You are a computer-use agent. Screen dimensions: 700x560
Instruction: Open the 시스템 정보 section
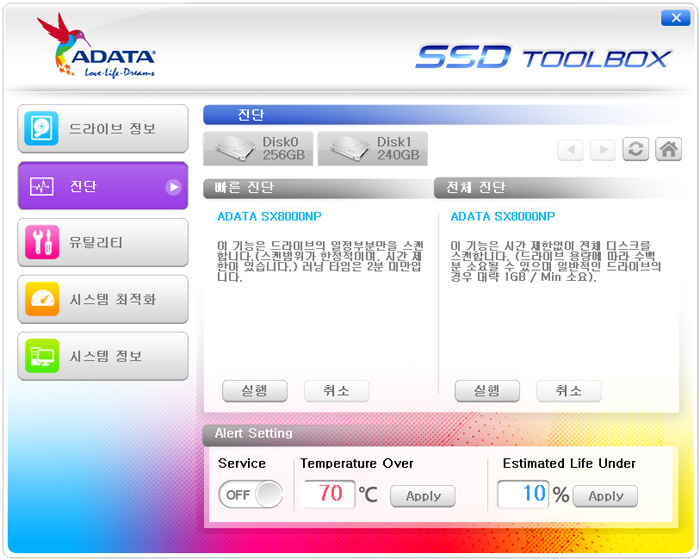tap(103, 356)
